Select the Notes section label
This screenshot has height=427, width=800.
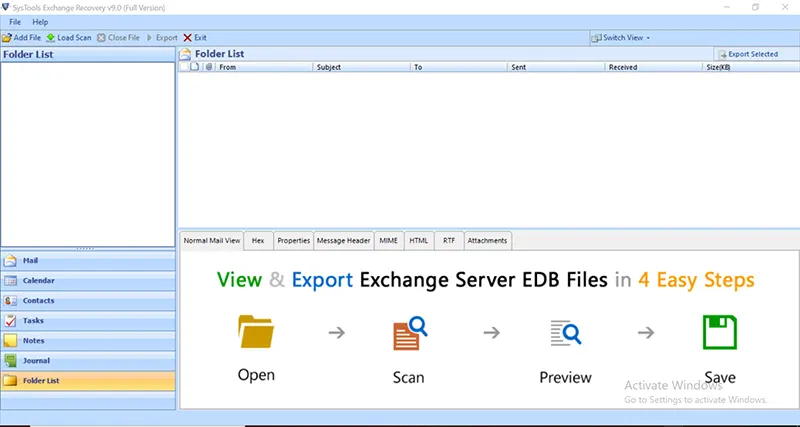point(34,340)
